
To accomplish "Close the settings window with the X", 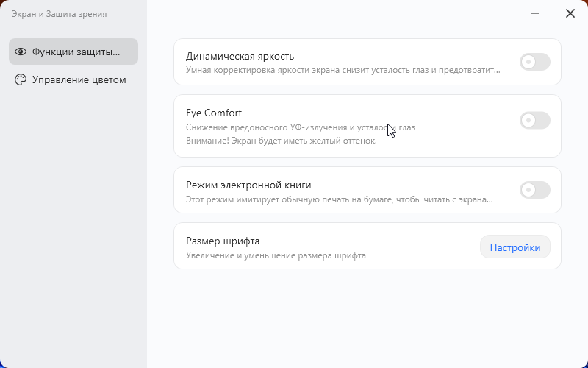I will point(570,13).
